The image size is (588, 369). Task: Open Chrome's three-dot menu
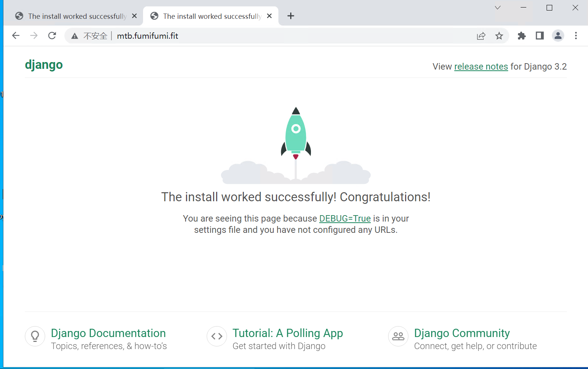point(576,36)
